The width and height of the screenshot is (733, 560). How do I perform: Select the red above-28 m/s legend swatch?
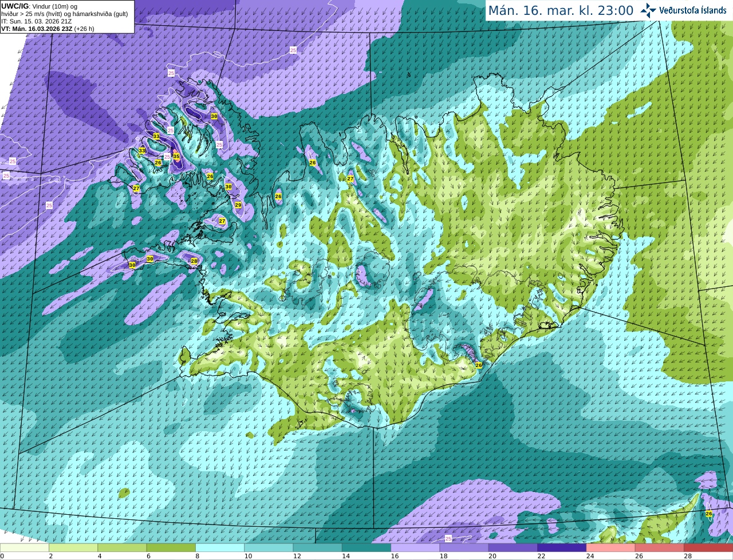708,548
